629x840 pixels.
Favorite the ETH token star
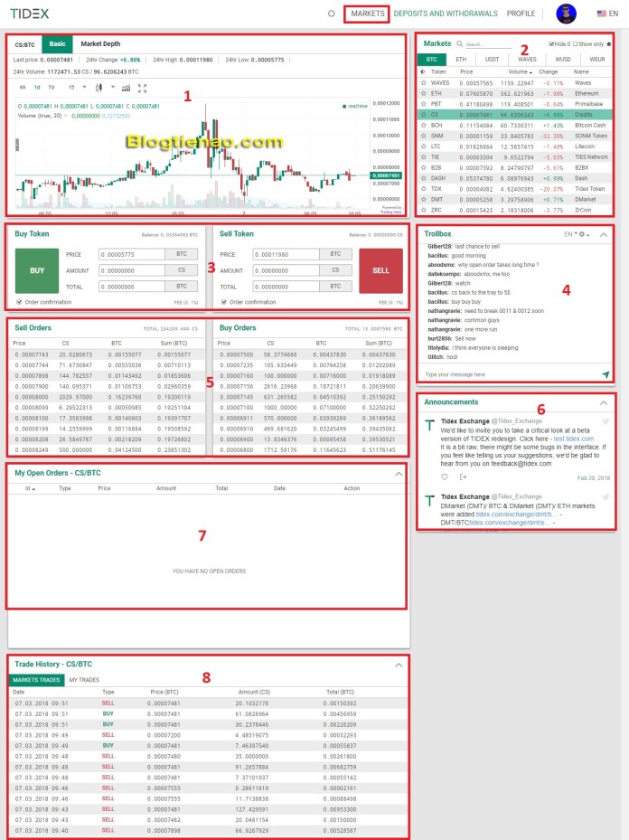[x=424, y=93]
